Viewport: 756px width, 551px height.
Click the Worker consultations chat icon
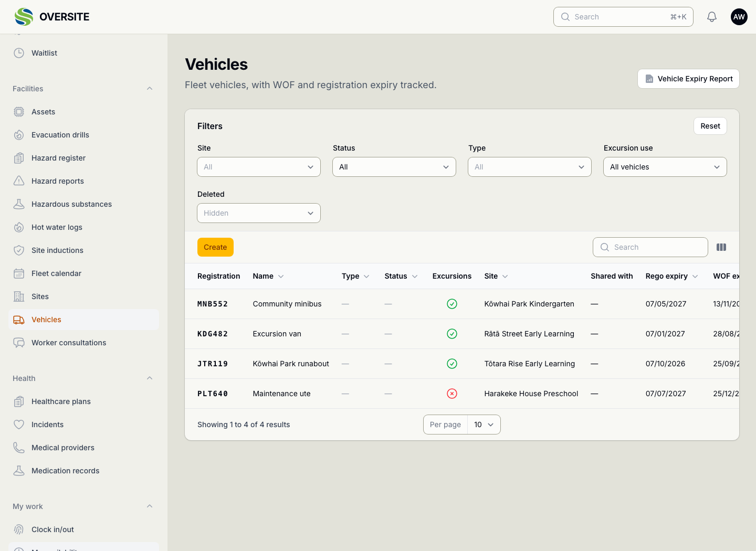[x=19, y=343]
